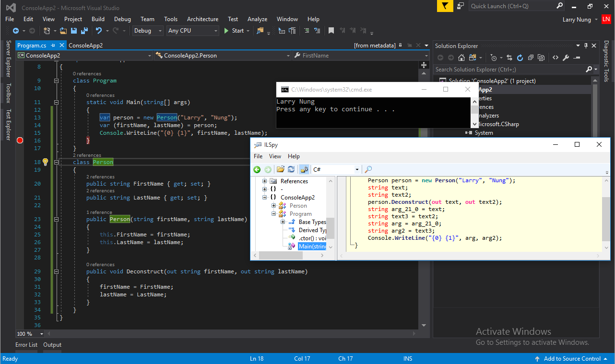Click ILSpy Search magnifier icon
This screenshot has height=364, width=615.
point(368,169)
